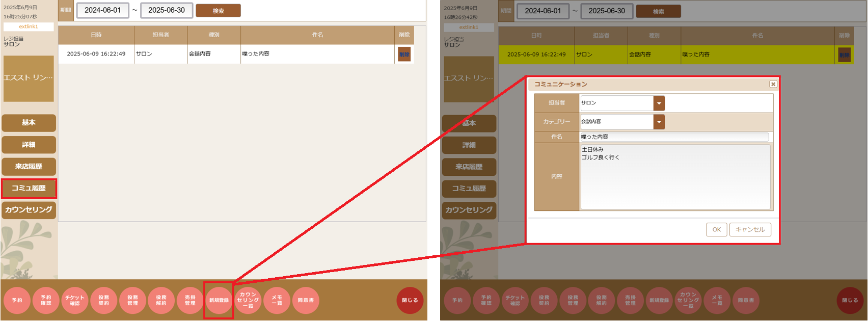868x321 pixels.
Task: Confirm dialog with OK button
Action: 716,229
